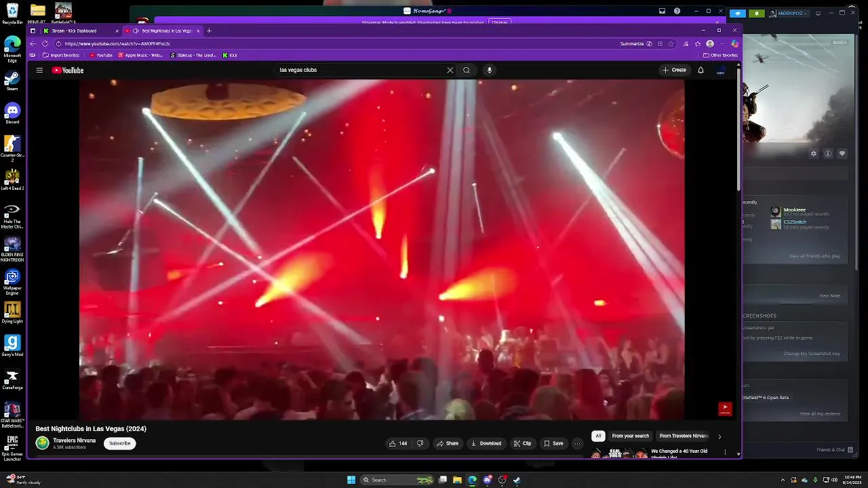
Task: Open options for We Changed video
Action: (x=725, y=452)
